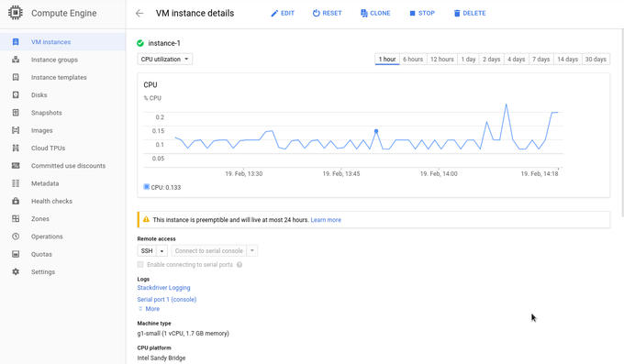
Task: Click the g1-small machine type text
Action: tap(183, 334)
